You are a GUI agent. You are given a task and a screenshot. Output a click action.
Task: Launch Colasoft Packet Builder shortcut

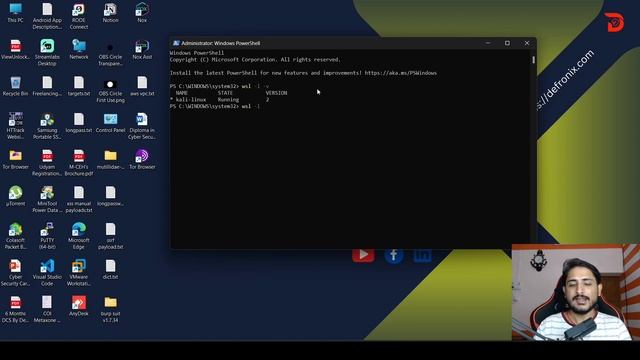(x=16, y=236)
